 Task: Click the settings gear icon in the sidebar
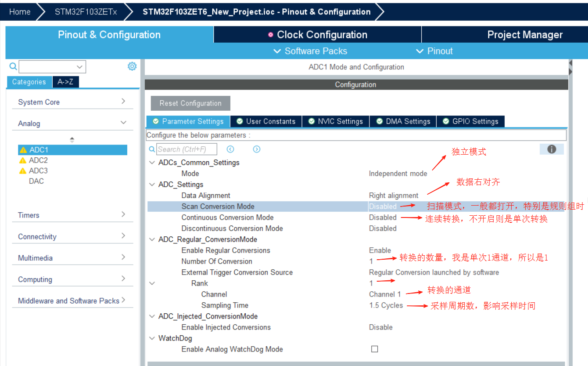pyautogui.click(x=132, y=66)
